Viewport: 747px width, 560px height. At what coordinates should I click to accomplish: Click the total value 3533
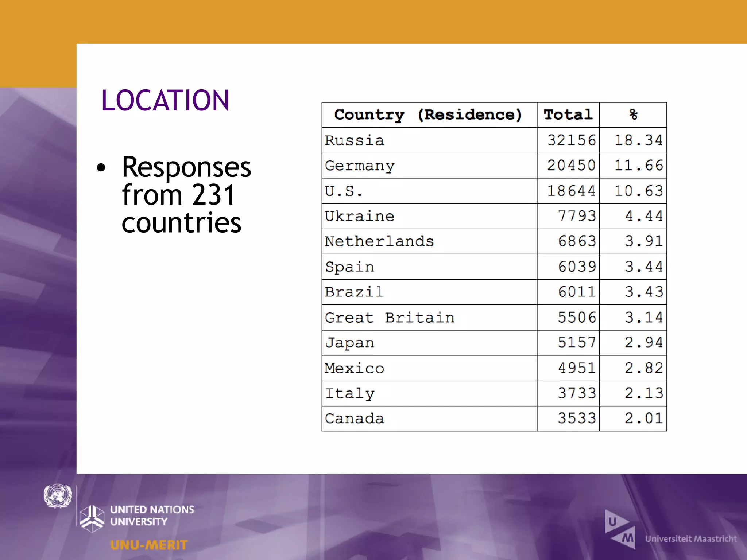(x=577, y=419)
